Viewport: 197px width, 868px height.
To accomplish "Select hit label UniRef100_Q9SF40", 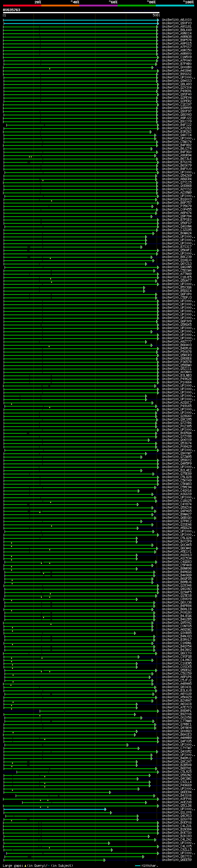I will [x=177, y=94].
